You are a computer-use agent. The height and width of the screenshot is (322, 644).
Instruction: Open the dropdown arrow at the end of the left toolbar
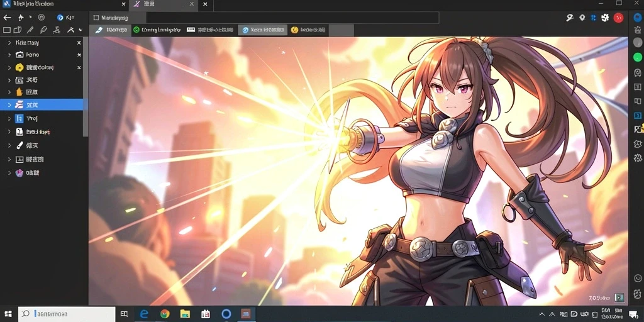point(80,30)
